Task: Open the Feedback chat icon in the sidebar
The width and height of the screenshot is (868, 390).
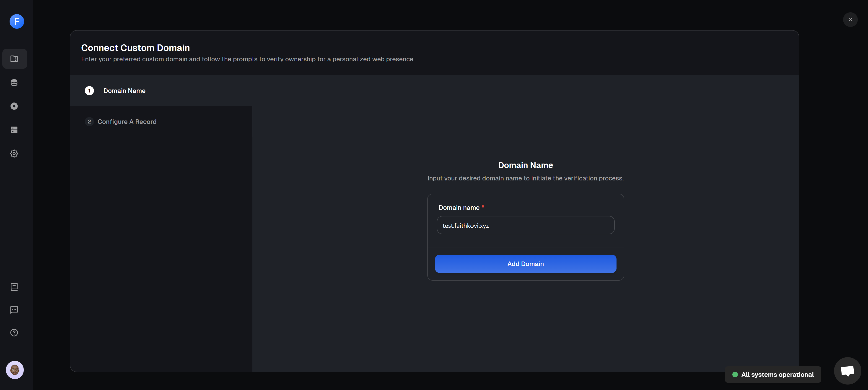Action: (x=14, y=310)
